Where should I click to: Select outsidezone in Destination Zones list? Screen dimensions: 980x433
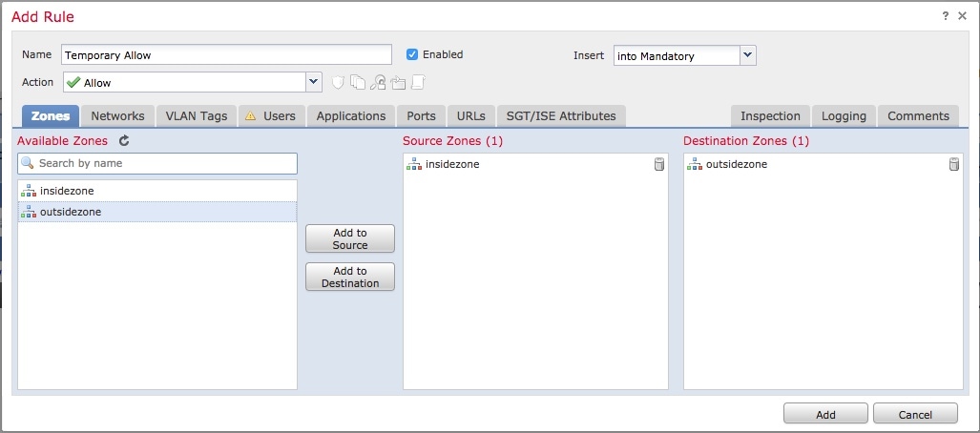824,164
